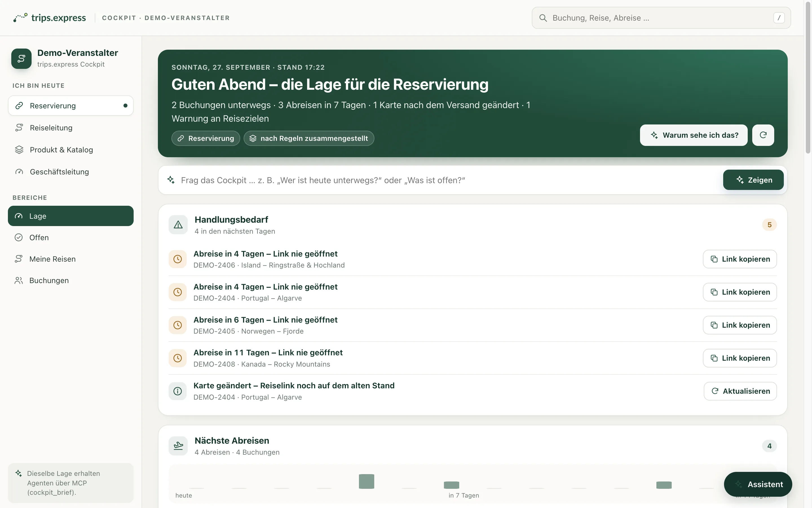
Task: Open the Lage area
Action: click(x=71, y=216)
